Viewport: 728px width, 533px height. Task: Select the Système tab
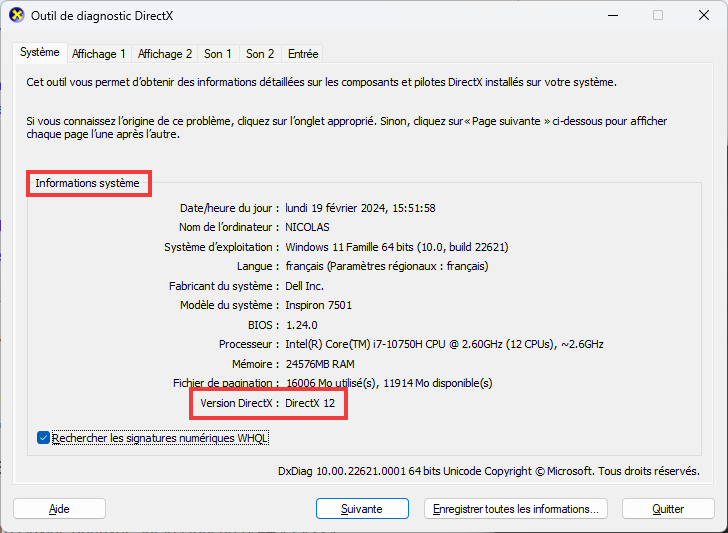pyautogui.click(x=40, y=52)
